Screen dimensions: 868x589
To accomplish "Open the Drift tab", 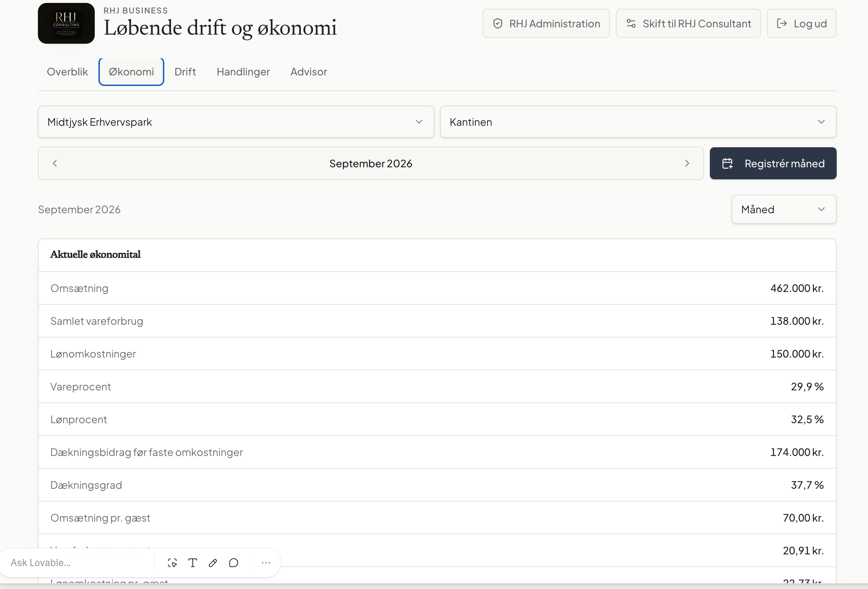I will coord(185,72).
